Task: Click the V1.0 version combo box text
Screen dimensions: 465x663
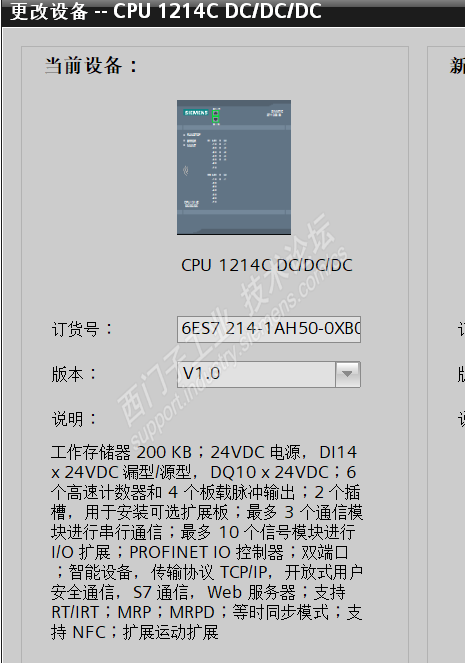Action: tap(256, 374)
